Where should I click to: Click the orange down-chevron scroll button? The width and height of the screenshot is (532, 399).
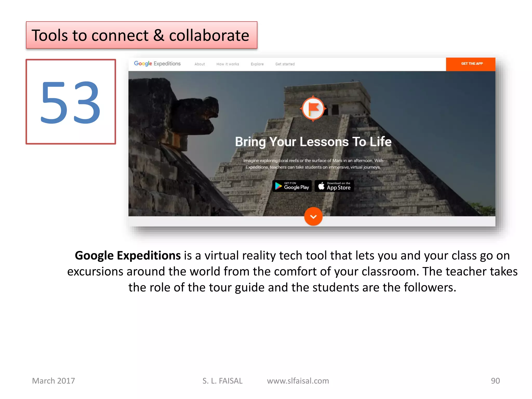[x=313, y=216]
